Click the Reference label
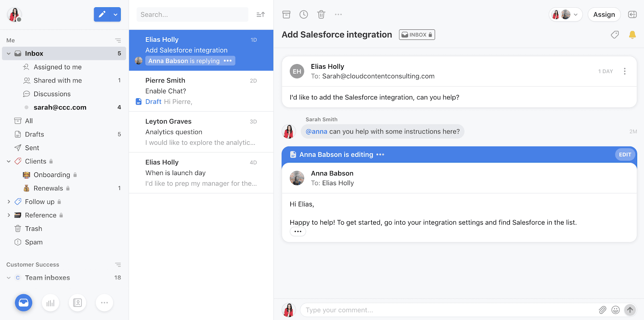 pyautogui.click(x=41, y=215)
